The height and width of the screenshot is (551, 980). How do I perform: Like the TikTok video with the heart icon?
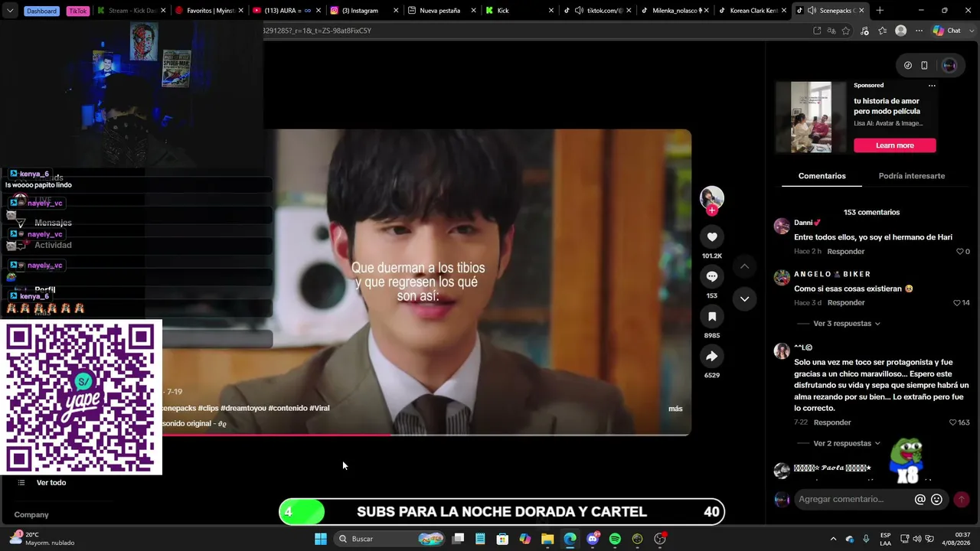712,237
